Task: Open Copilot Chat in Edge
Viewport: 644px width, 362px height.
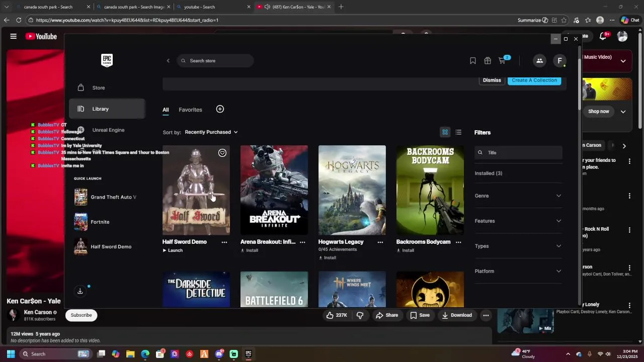Action: (x=630, y=20)
